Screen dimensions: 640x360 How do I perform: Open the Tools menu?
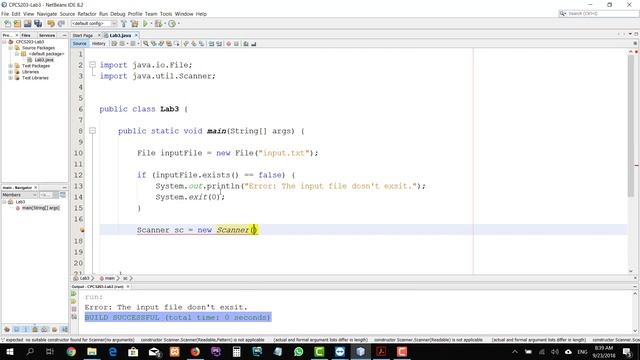166,14
